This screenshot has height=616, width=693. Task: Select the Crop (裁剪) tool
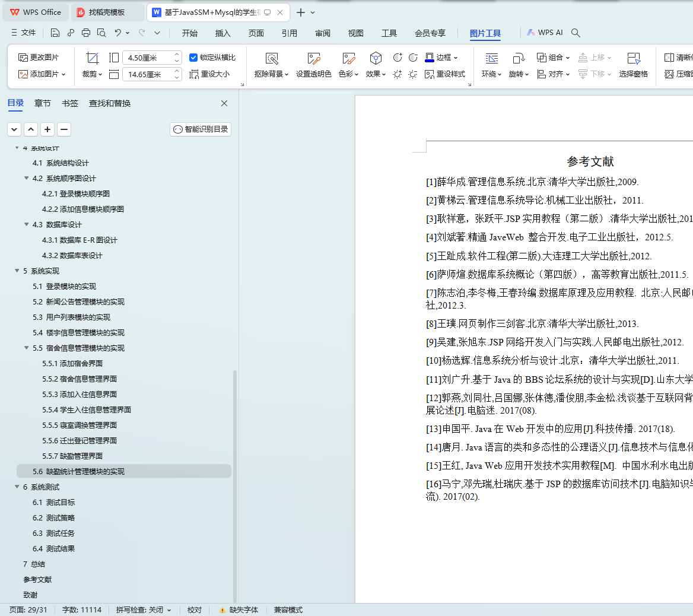[x=92, y=65]
